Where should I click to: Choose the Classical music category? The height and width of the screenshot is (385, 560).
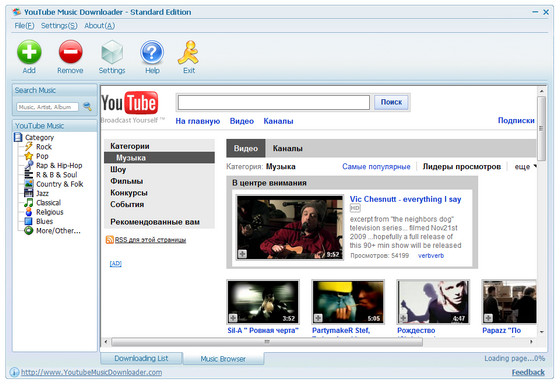click(x=48, y=202)
